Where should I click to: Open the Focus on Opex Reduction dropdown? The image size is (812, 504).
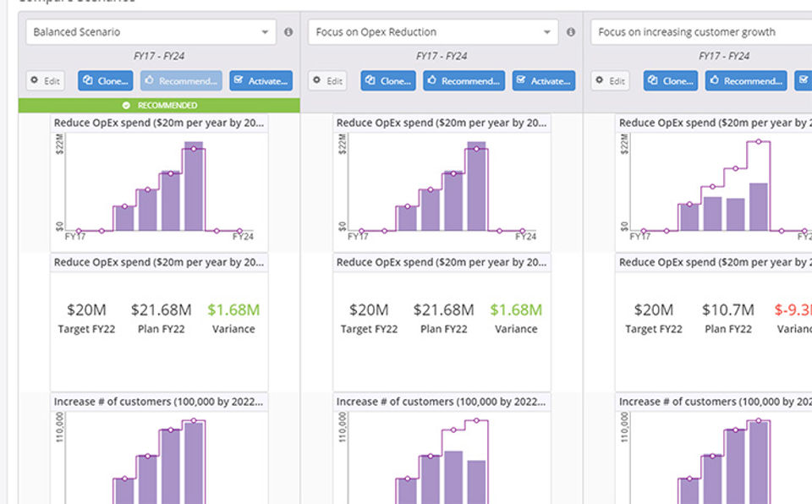click(x=433, y=32)
